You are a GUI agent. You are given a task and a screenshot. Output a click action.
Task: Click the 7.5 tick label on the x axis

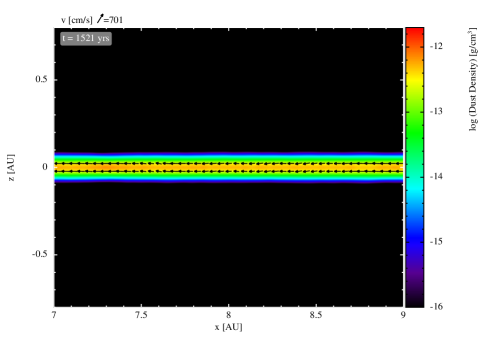coord(141,315)
